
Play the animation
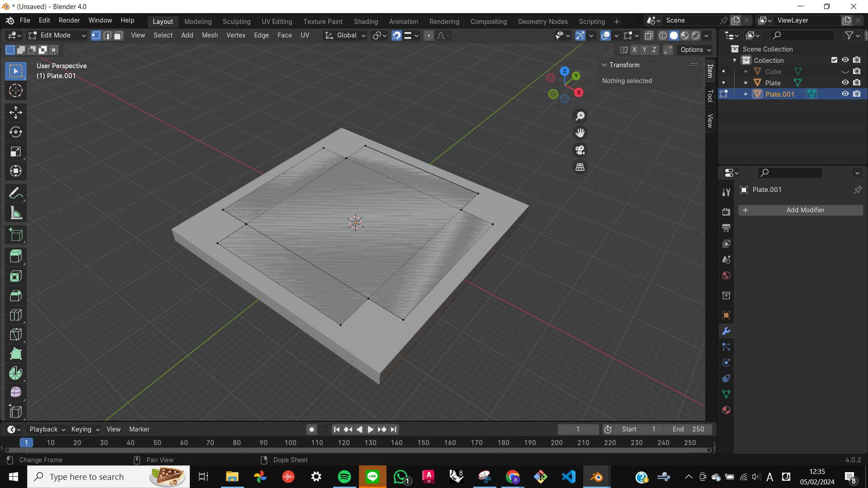pyautogui.click(x=370, y=429)
